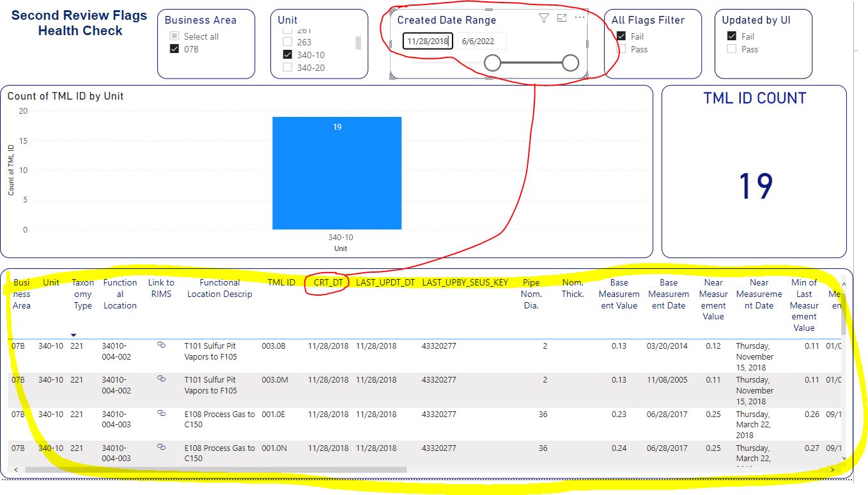Screen dimensions: 868x495
Task: Check Pass in Updated by UI
Action: [x=732, y=49]
